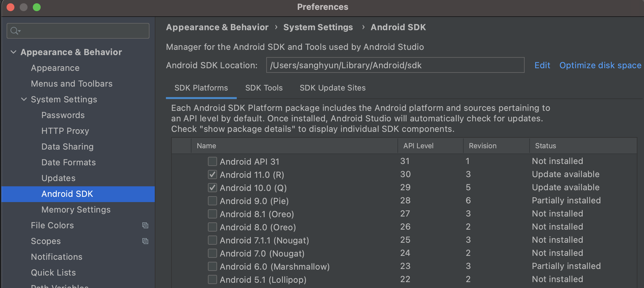
Task: Click the Android 6.0 (Marshmallow) row name
Action: [x=275, y=267]
